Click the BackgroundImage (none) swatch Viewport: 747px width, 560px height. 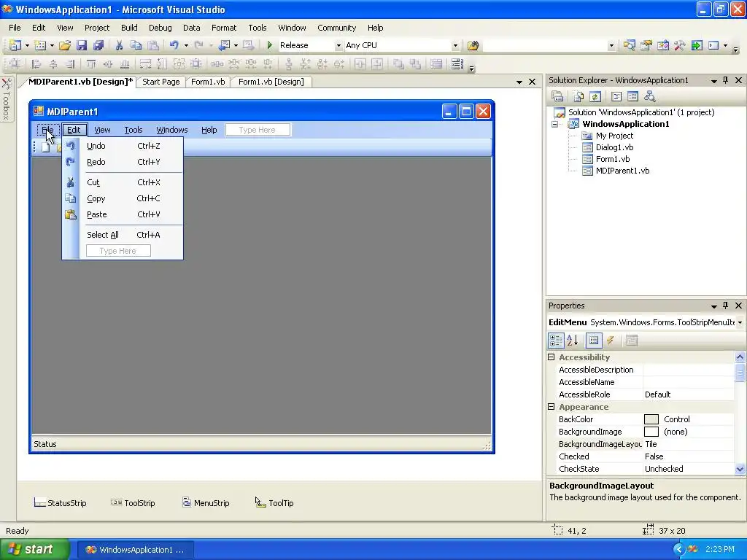651,432
